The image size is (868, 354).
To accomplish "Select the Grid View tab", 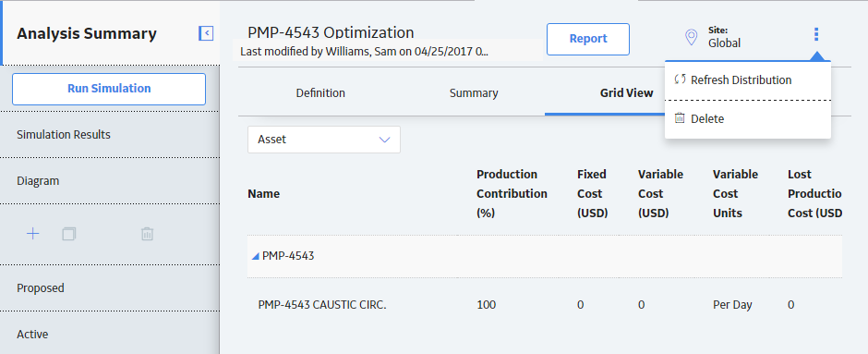I will (627, 93).
